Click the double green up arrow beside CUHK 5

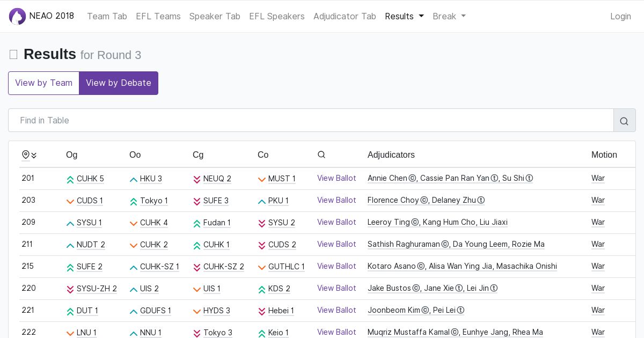(70, 179)
